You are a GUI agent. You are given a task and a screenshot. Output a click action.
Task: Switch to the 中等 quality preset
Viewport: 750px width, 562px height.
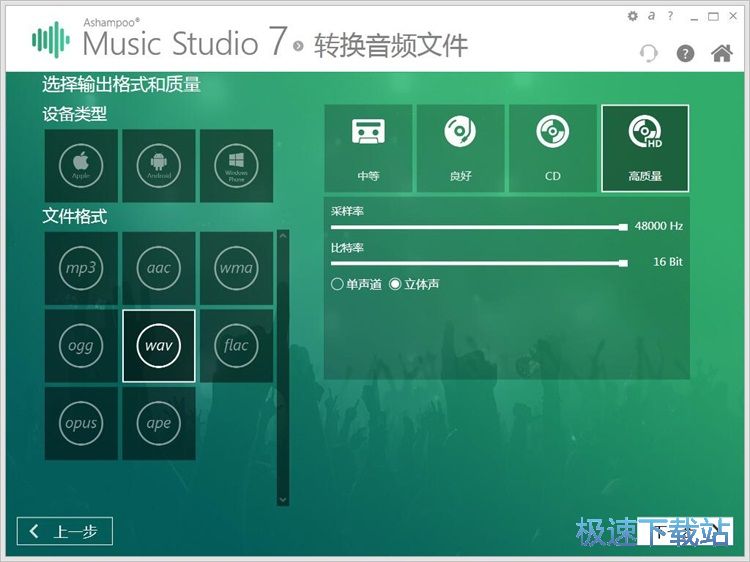tap(368, 148)
